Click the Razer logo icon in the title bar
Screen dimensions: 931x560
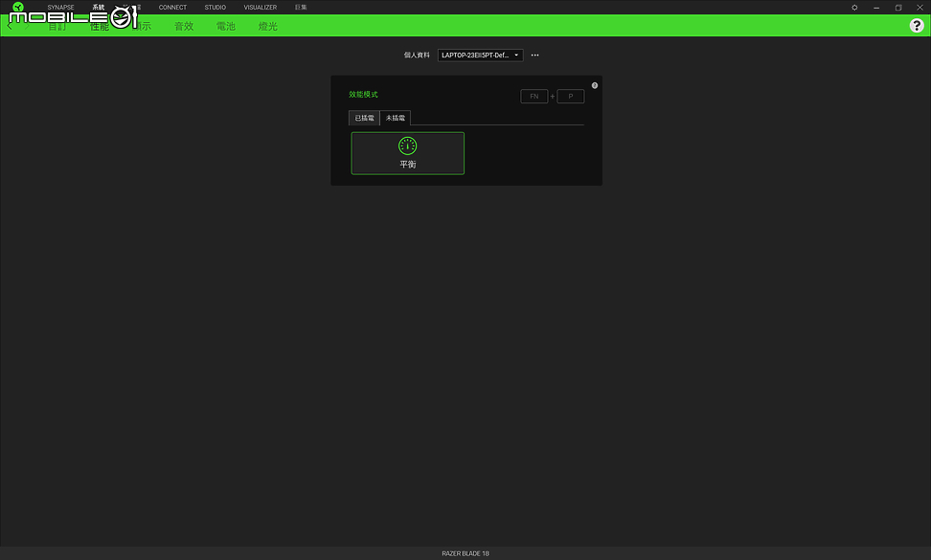(18, 7)
